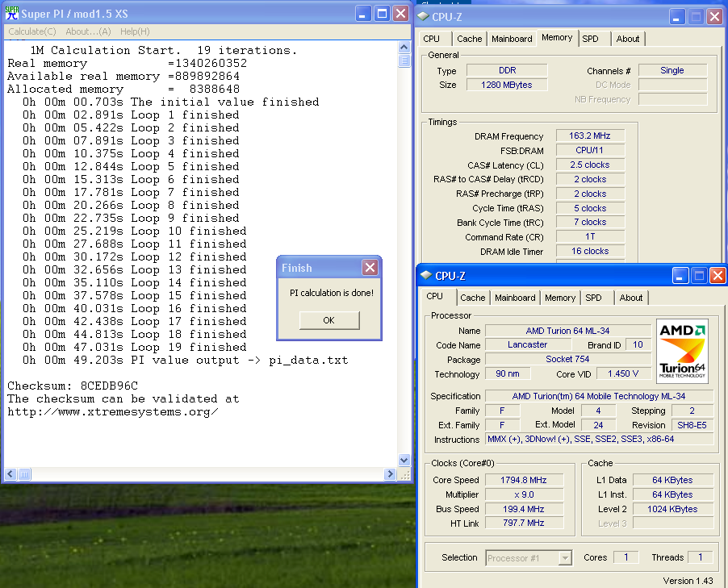
Task: Close the Super PI window
Action: click(400, 14)
